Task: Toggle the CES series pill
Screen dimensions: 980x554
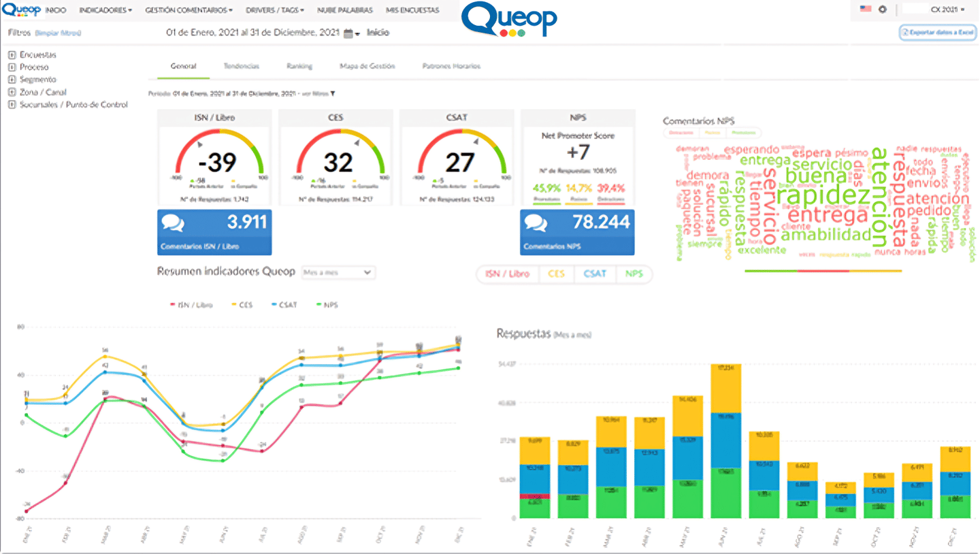Action: click(x=556, y=274)
